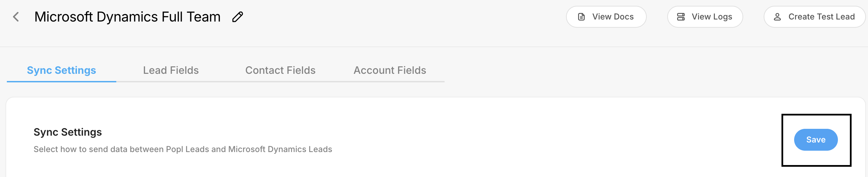Click the document icon beside View Docs
Screen dimensions: 868x177
pyautogui.click(x=581, y=17)
